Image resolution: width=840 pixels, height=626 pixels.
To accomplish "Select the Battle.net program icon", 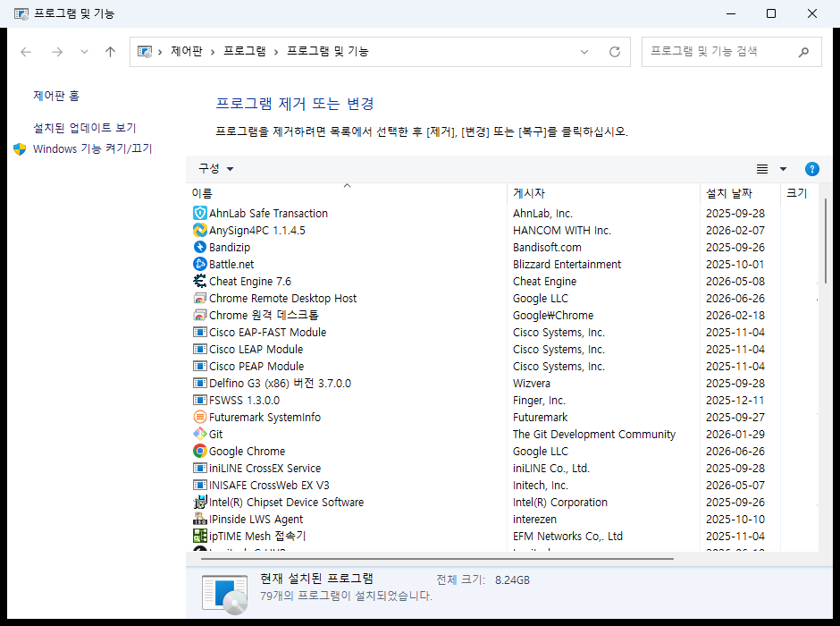I will coord(200,264).
